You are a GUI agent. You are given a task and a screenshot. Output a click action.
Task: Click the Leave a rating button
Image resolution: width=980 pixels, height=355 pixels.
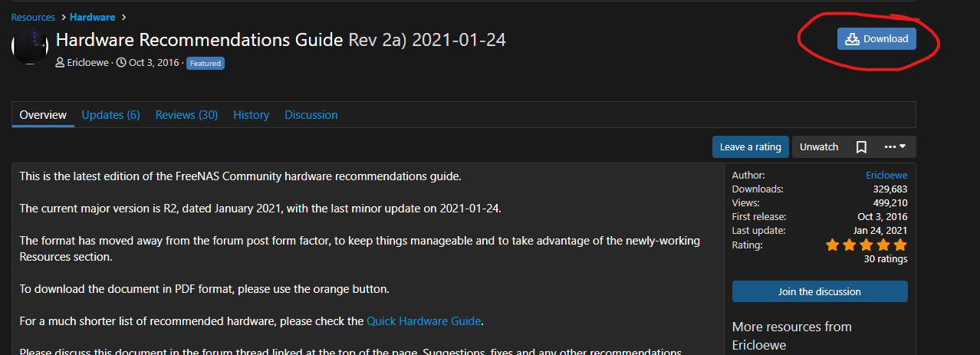pyautogui.click(x=750, y=146)
